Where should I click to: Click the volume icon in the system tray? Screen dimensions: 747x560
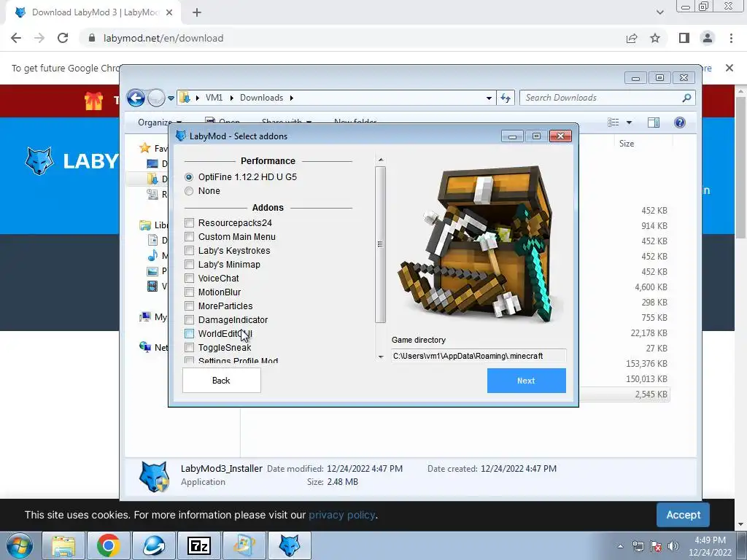tap(673, 545)
